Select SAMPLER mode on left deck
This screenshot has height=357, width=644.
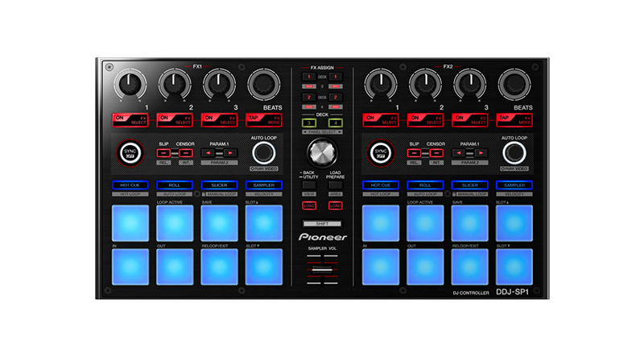[264, 185]
